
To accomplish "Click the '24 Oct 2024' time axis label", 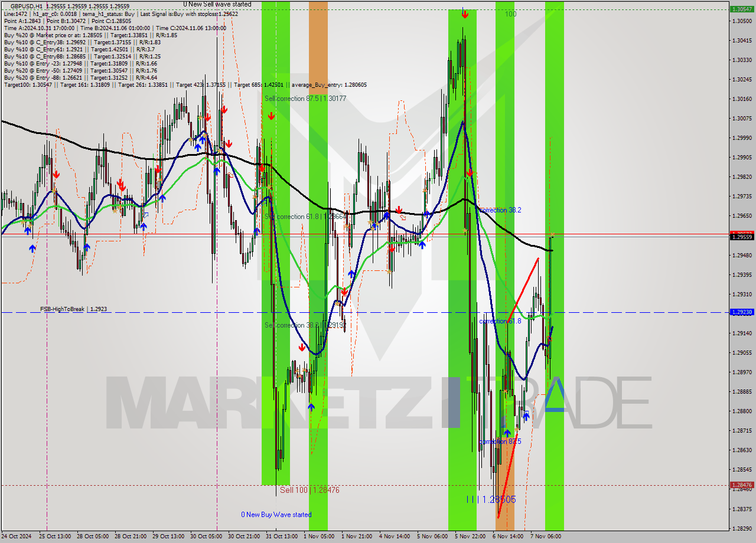I will [17, 537].
